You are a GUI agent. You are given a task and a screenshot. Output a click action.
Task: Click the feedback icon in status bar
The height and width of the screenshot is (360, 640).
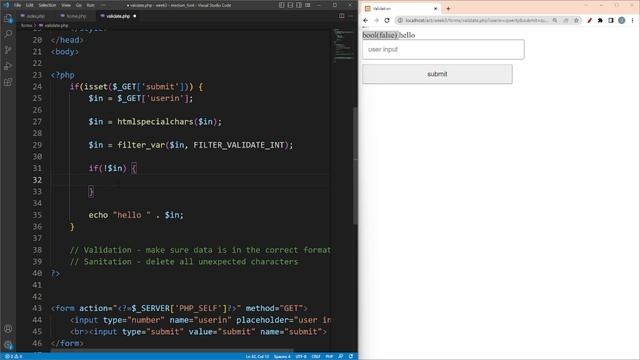pos(340,356)
